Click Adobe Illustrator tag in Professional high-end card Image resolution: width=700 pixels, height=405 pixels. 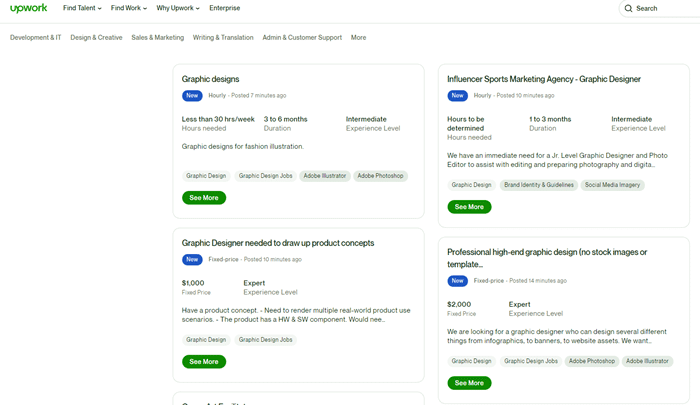(647, 361)
